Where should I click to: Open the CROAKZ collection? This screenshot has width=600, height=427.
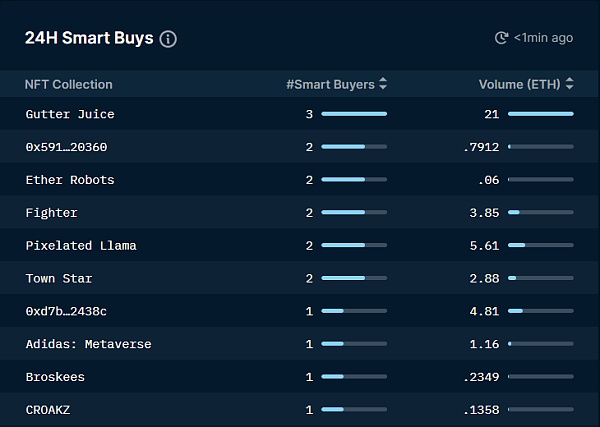tap(47, 410)
